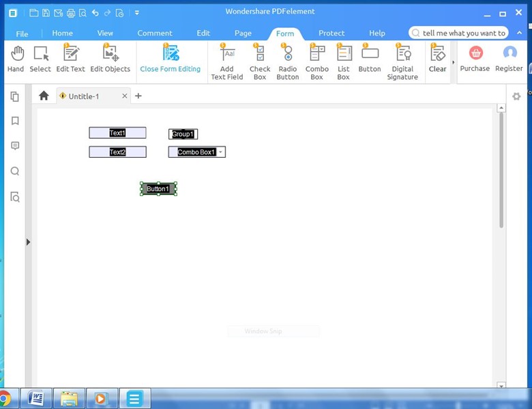Click the Button1 form button

(x=158, y=189)
